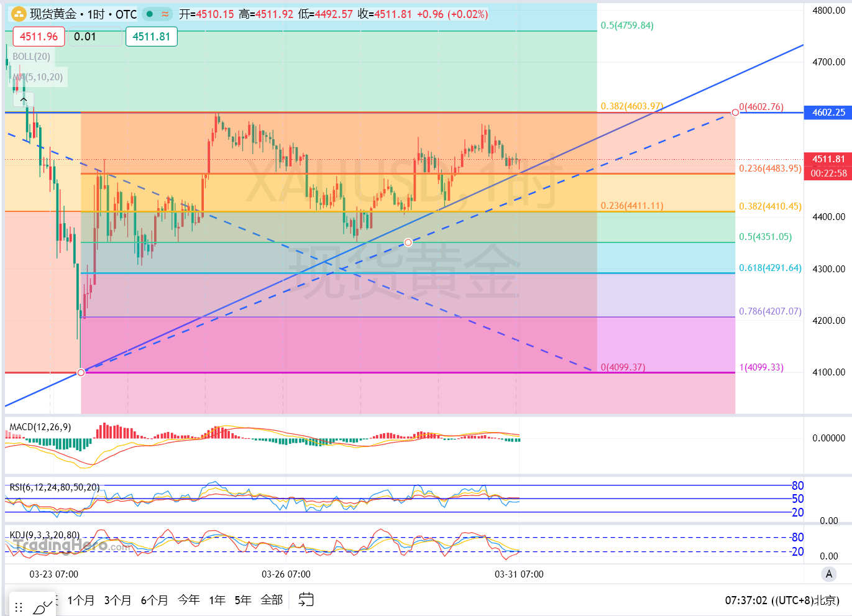852x616 pixels.
Task: Select the 今年 time range
Action: click(x=188, y=600)
